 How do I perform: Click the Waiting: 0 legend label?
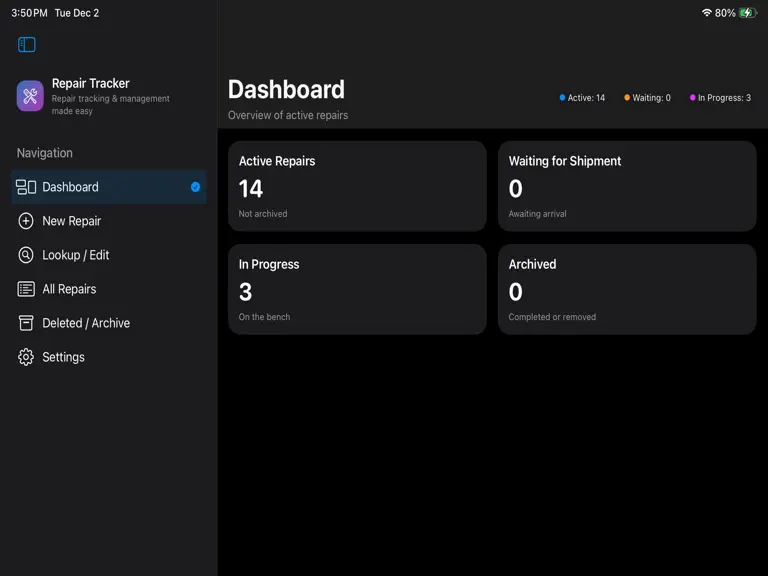(x=651, y=97)
